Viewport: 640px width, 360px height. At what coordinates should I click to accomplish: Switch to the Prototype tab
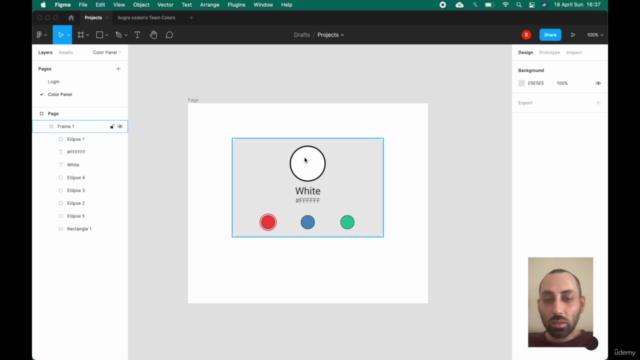point(549,53)
